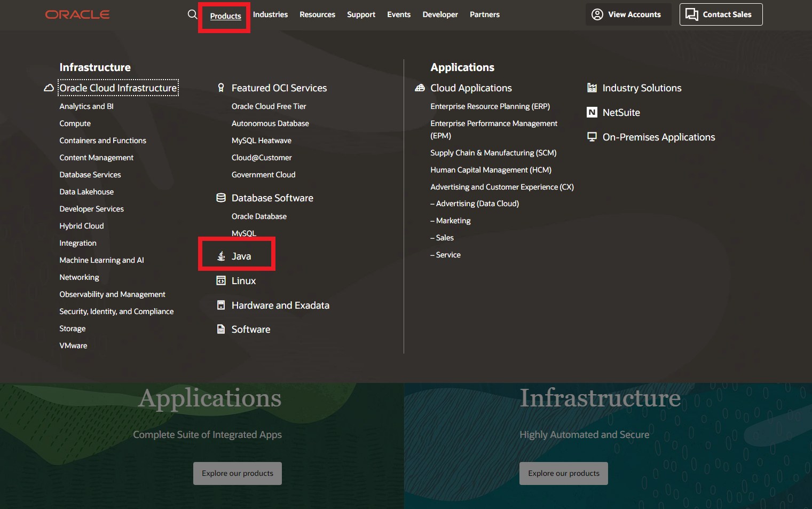The width and height of the screenshot is (812, 509).
Task: Open Developer Services
Action: tap(92, 209)
